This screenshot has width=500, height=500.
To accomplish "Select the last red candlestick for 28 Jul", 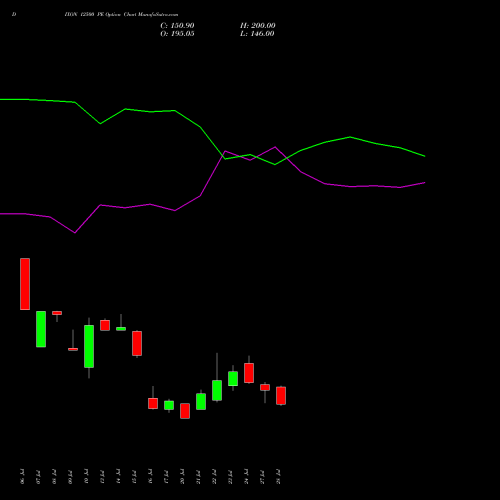I will coord(281,396).
